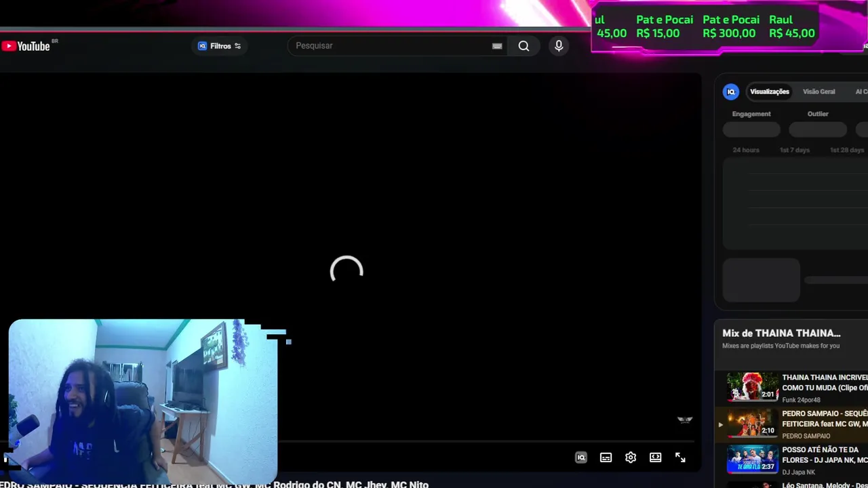The height and width of the screenshot is (488, 868).
Task: Click the Mix de THAINA THAINA title
Action: pos(781,333)
